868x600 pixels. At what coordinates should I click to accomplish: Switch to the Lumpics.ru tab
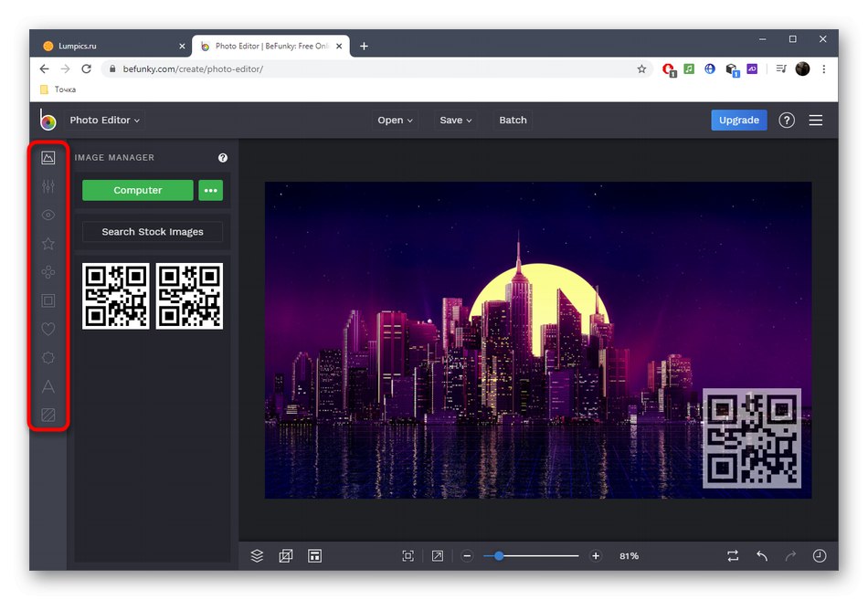click(x=111, y=46)
